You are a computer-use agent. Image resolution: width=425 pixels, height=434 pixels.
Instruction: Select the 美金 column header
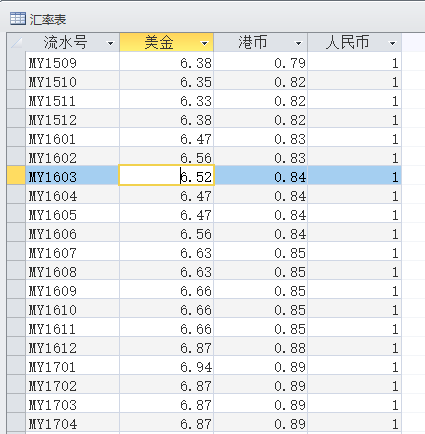click(x=159, y=42)
